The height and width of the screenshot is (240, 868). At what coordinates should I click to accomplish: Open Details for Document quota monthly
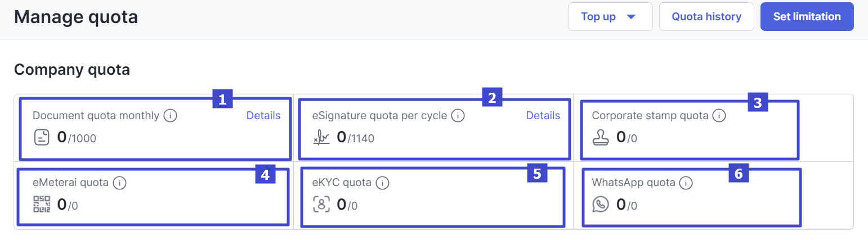click(x=263, y=115)
